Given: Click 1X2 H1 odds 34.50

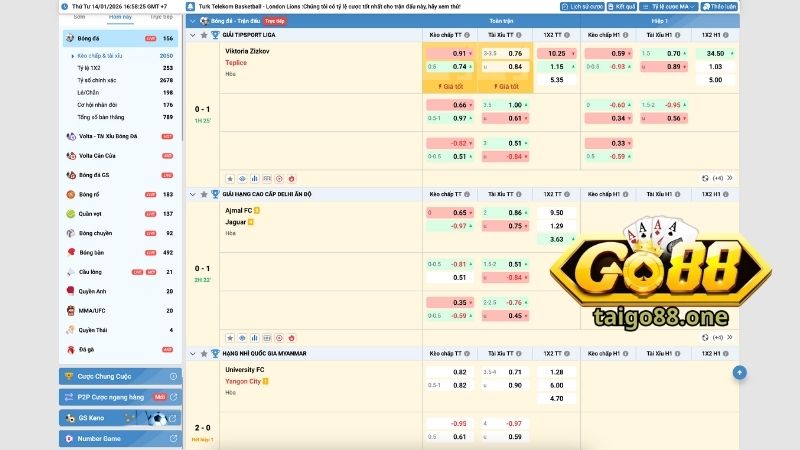Looking at the screenshot, I should 715,54.
